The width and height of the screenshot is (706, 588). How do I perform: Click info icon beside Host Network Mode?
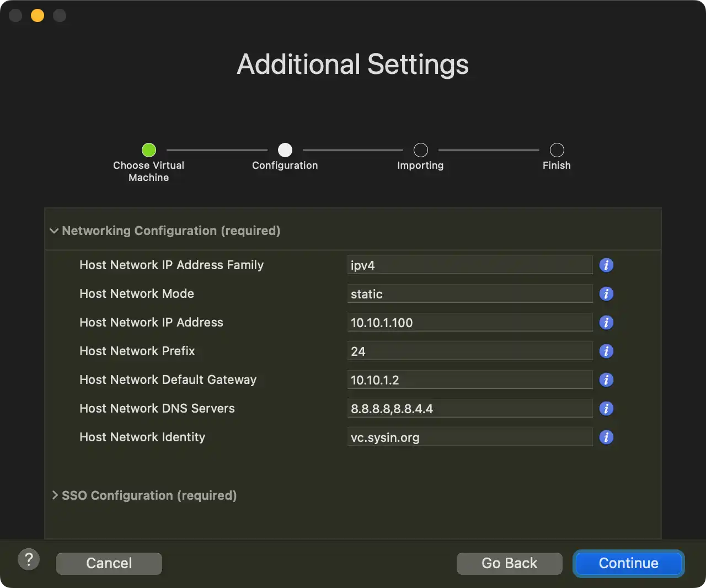606,294
